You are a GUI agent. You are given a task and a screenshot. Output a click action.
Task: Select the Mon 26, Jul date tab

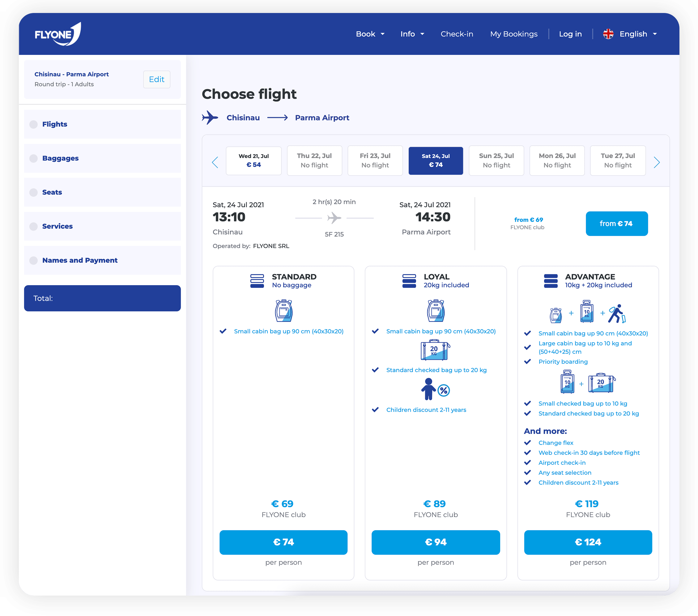point(557,160)
